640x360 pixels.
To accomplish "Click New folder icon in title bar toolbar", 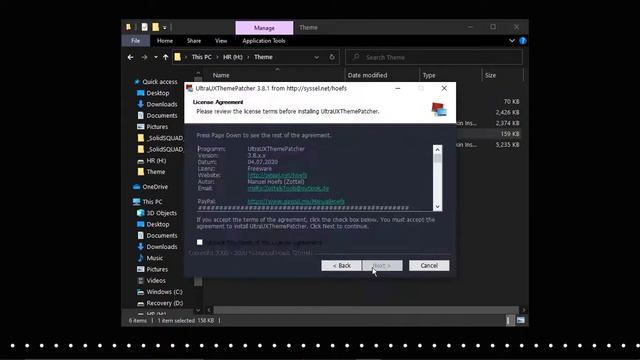I will click(x=156, y=27).
